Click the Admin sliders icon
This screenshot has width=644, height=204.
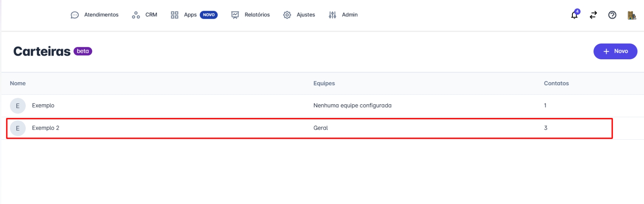coord(332,15)
